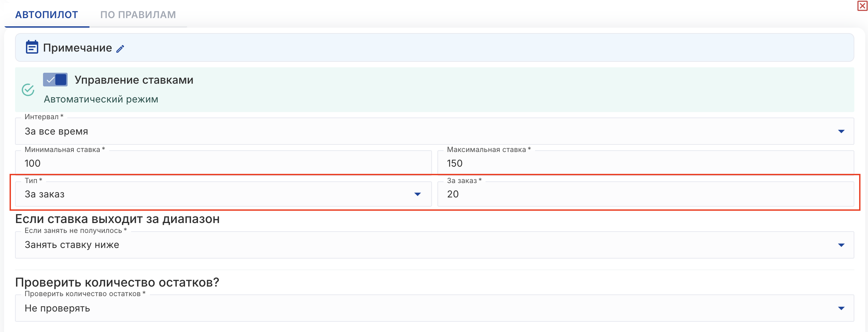Open the Тип dropdown showing За заказ

tap(205, 194)
